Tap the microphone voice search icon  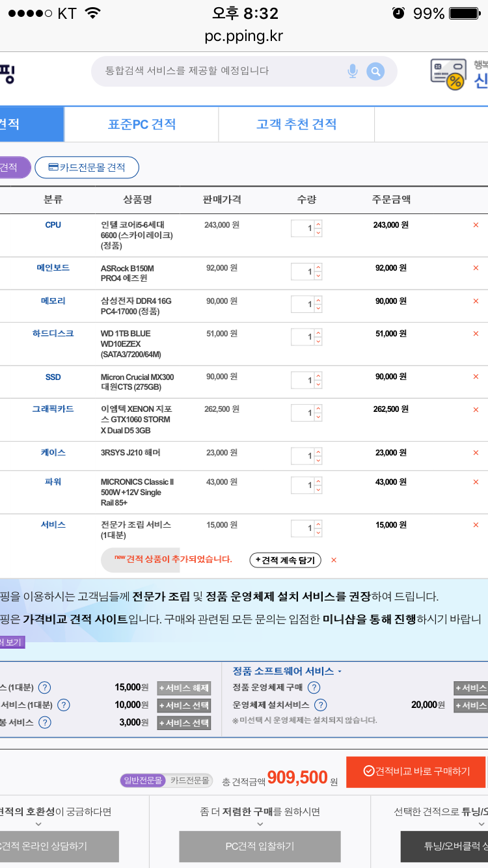click(x=353, y=71)
